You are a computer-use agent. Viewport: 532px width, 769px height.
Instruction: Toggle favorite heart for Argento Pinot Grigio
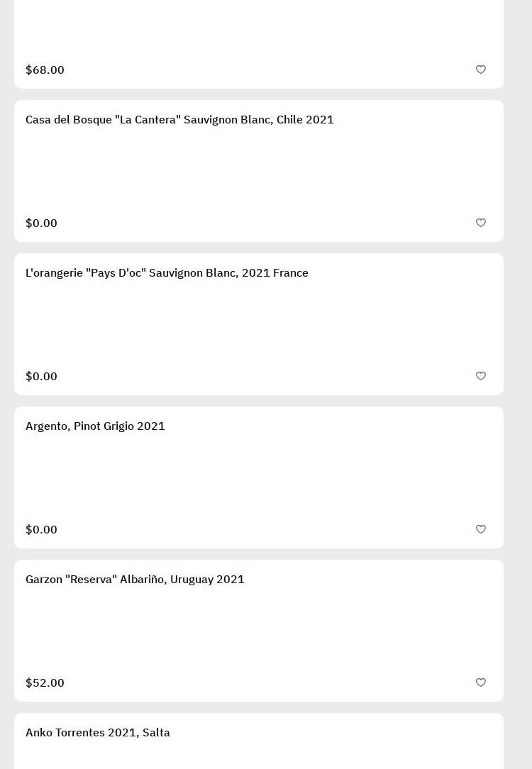[481, 529]
